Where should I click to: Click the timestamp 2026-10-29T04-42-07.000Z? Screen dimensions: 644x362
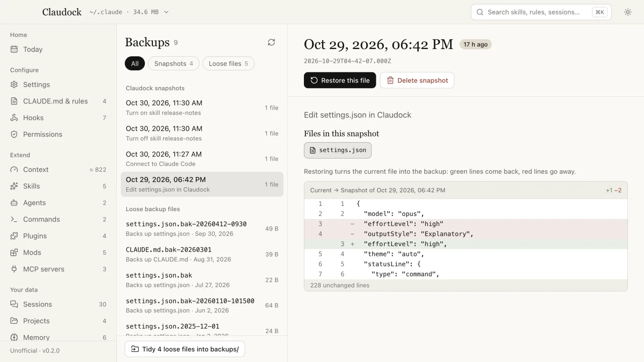coord(347,61)
